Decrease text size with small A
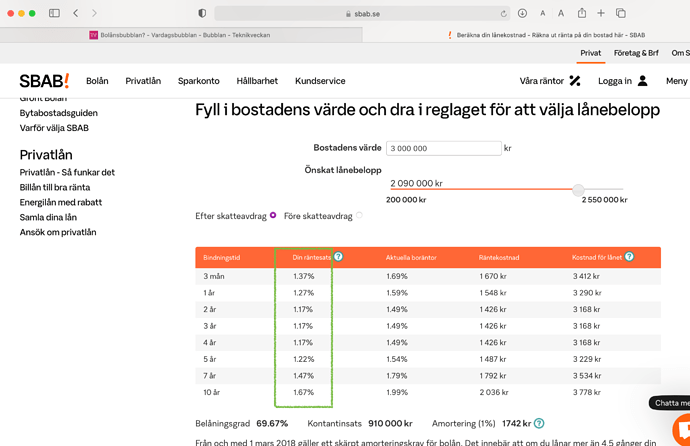 543,13
